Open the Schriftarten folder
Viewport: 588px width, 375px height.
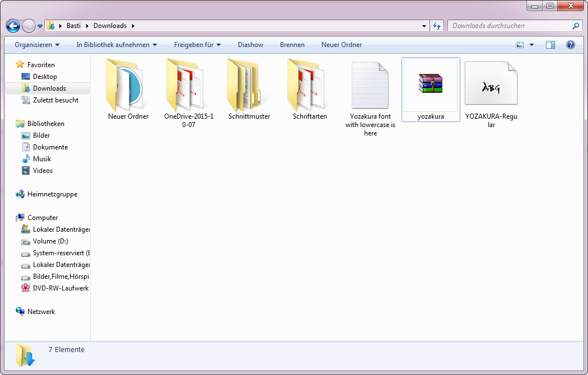[x=309, y=85]
